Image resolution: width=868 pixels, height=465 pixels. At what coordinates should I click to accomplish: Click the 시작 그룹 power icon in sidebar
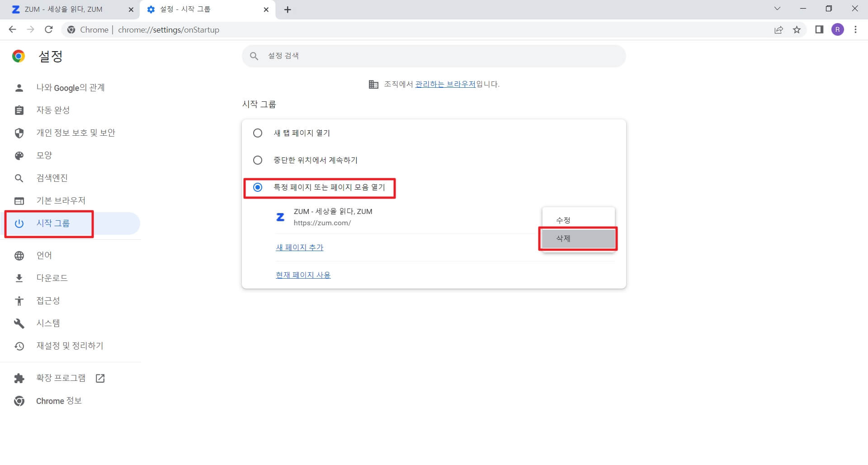point(19,223)
